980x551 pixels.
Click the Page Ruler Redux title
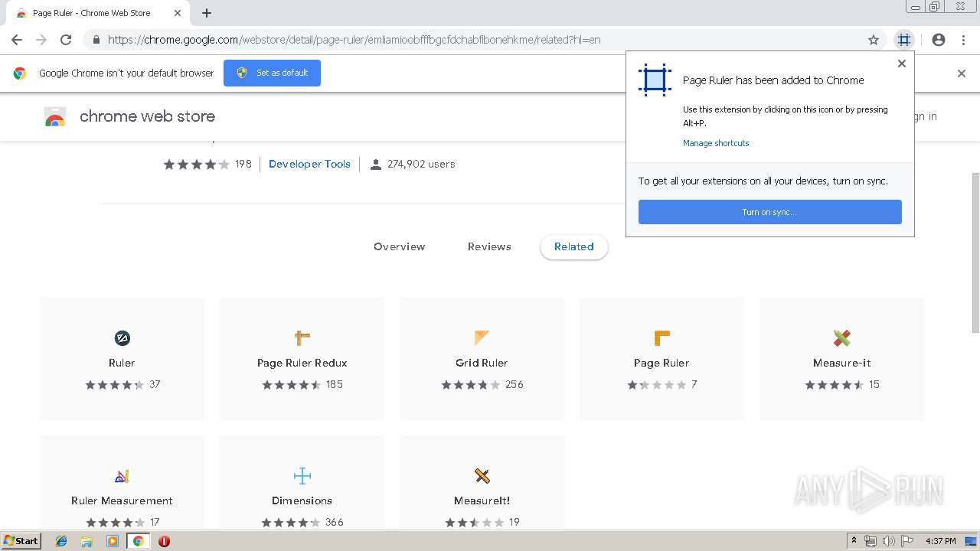pyautogui.click(x=302, y=363)
